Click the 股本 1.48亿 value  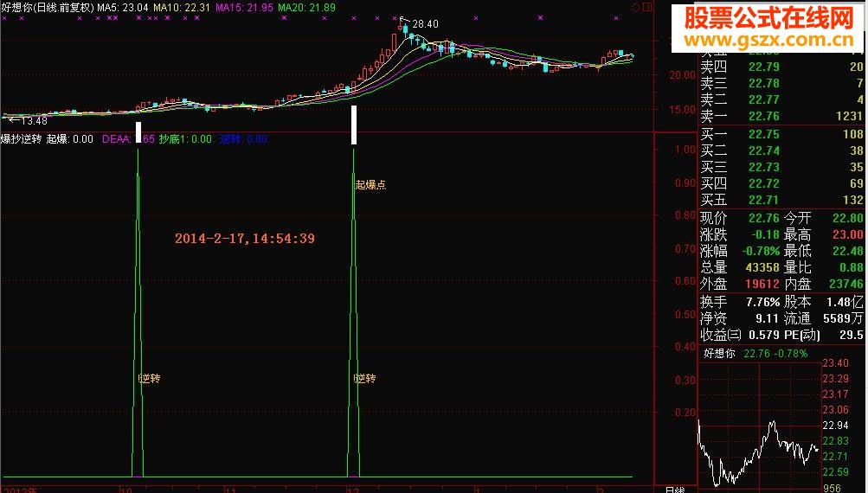845,302
